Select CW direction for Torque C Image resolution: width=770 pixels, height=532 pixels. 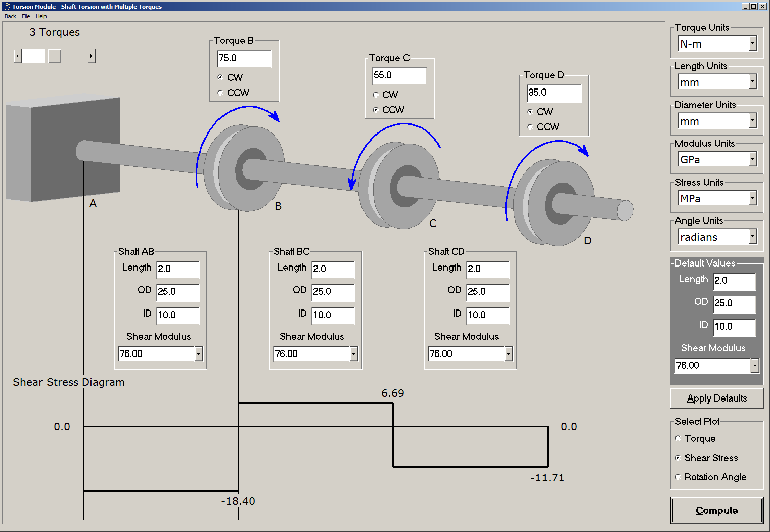coord(376,95)
